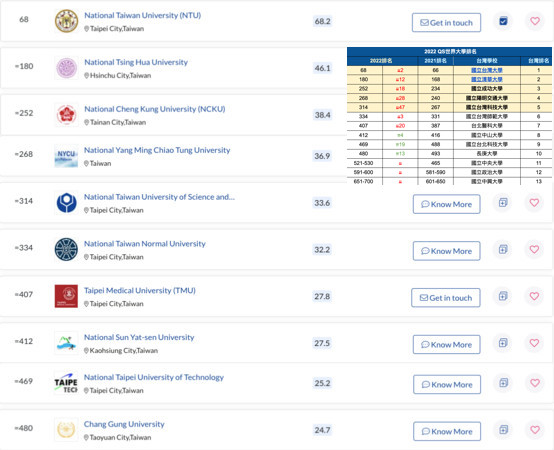Click the 38.4 score for NCKU
Screen dimensions: 554x450
[323, 115]
